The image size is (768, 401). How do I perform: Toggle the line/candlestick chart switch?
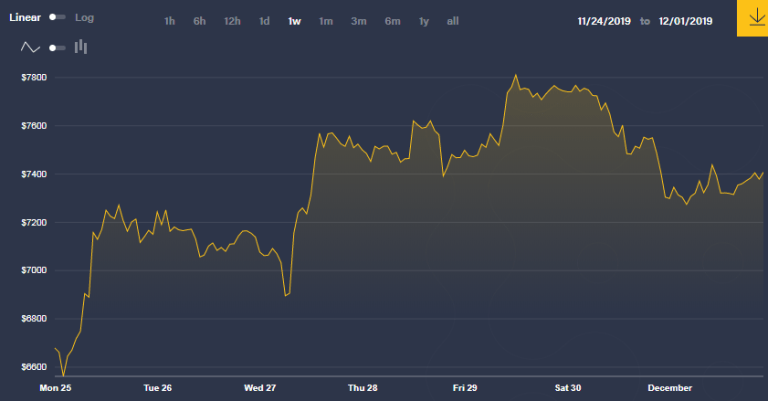[x=57, y=48]
